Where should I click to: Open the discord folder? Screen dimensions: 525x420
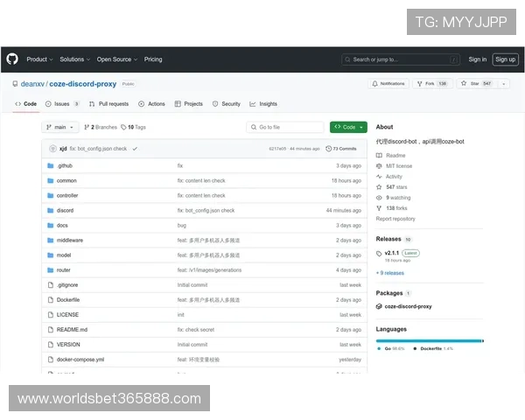coord(65,210)
